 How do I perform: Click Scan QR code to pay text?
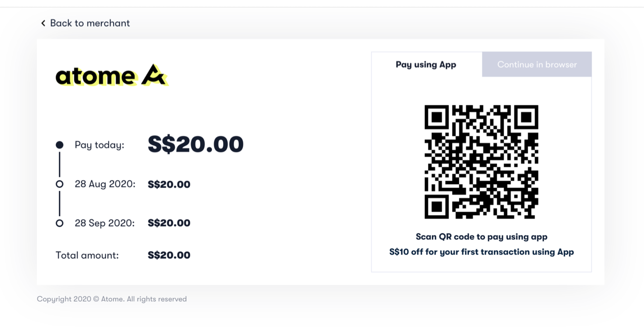coord(482,237)
